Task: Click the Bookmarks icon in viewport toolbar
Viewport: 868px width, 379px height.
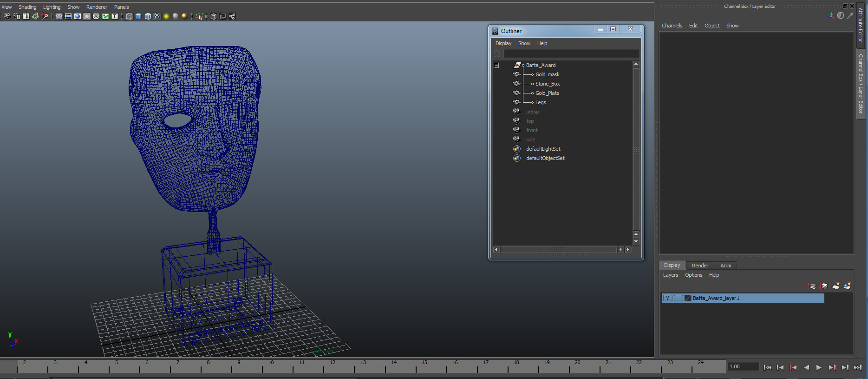Action: pos(26,16)
